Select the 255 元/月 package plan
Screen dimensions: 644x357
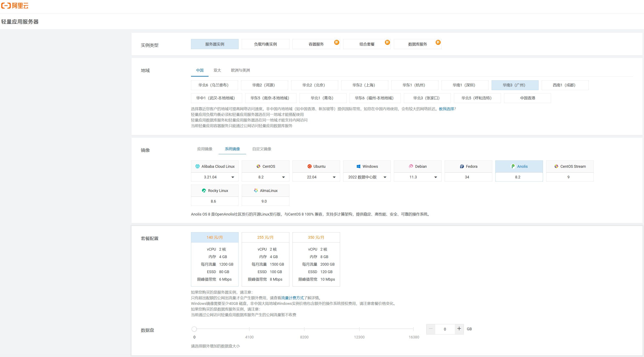(x=265, y=259)
